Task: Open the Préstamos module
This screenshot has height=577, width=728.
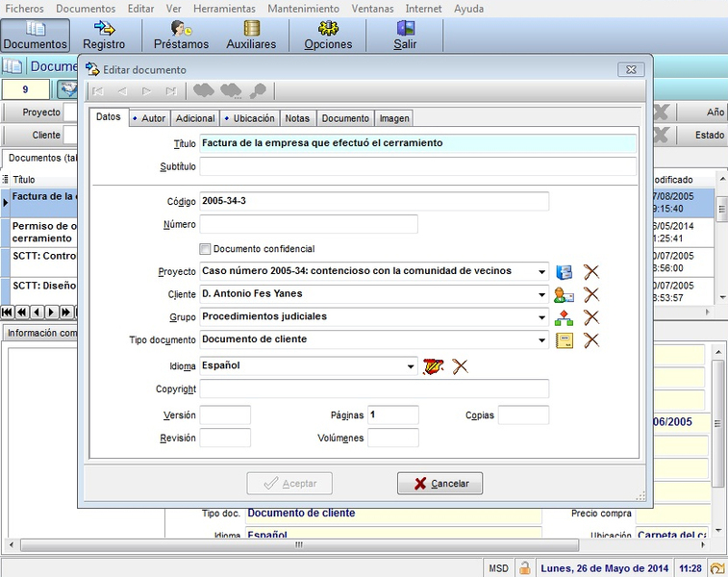Action: pos(180,29)
